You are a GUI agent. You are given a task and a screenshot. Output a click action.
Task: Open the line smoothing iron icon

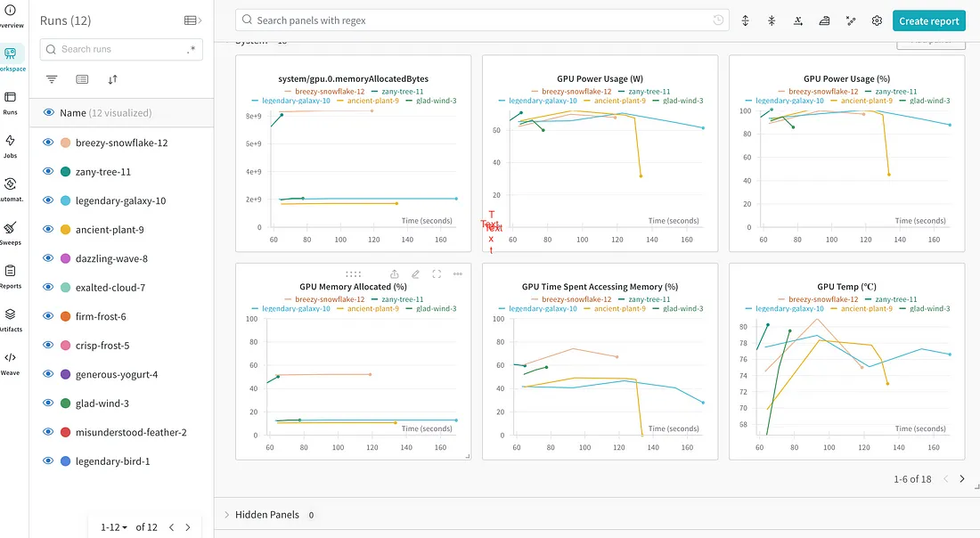(824, 20)
